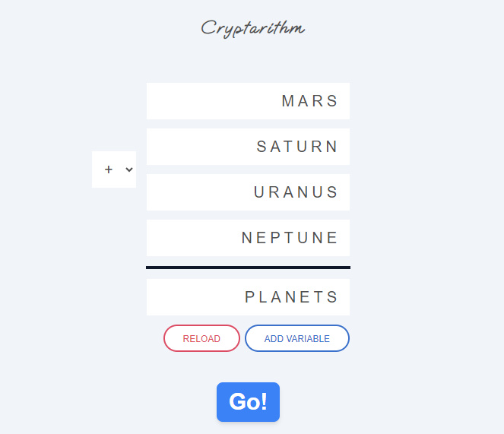This screenshot has width=504, height=434.
Task: Click the plus symbol in the operator selector
Action: [x=109, y=169]
